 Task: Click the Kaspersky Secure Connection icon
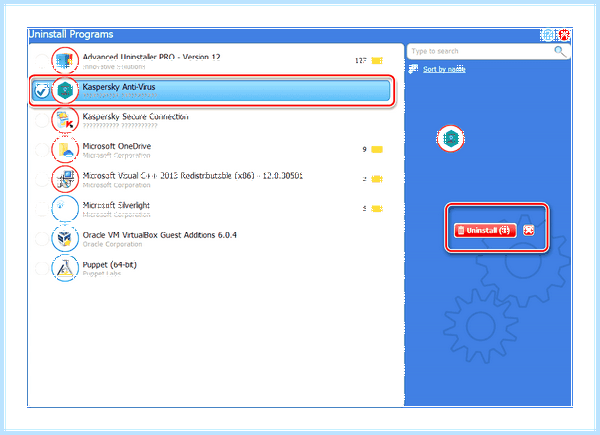pos(65,120)
